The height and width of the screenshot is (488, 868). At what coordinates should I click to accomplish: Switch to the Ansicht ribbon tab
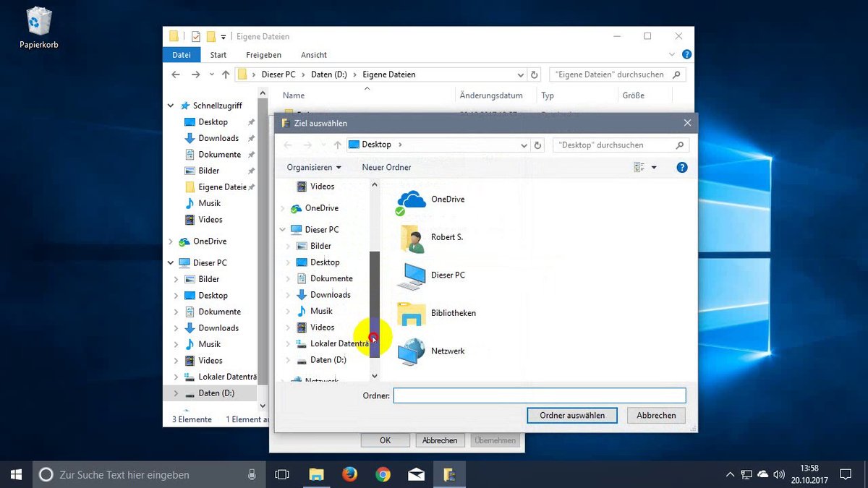click(313, 54)
